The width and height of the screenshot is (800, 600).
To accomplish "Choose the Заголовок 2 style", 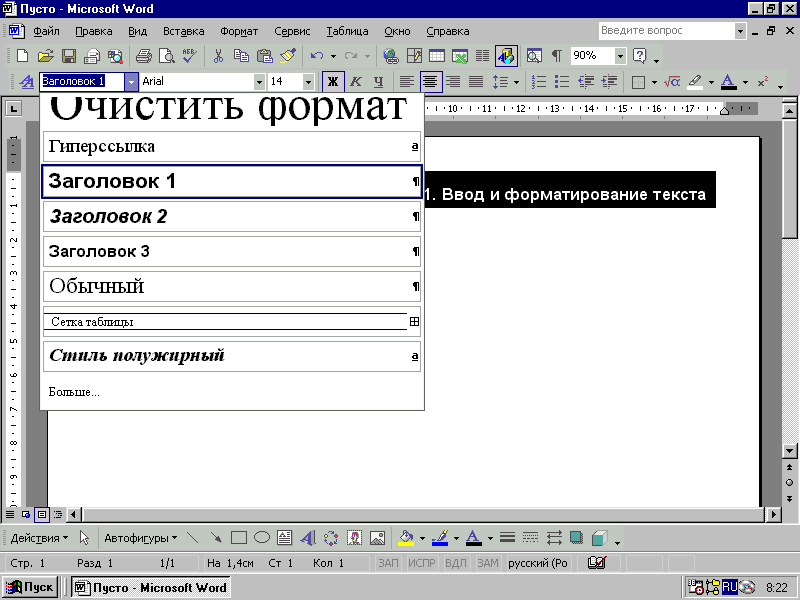I will click(232, 216).
